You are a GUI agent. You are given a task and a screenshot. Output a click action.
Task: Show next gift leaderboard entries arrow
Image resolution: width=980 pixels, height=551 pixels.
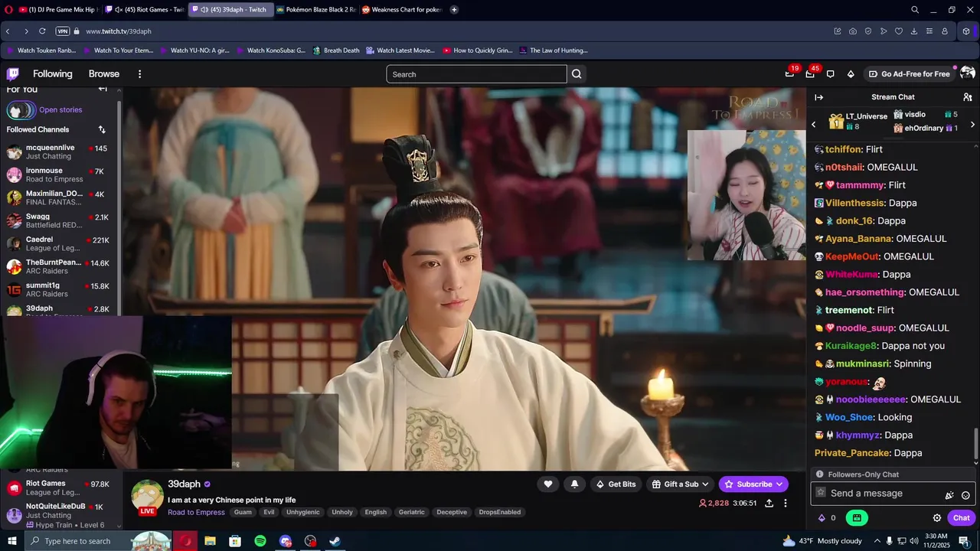[972, 124]
